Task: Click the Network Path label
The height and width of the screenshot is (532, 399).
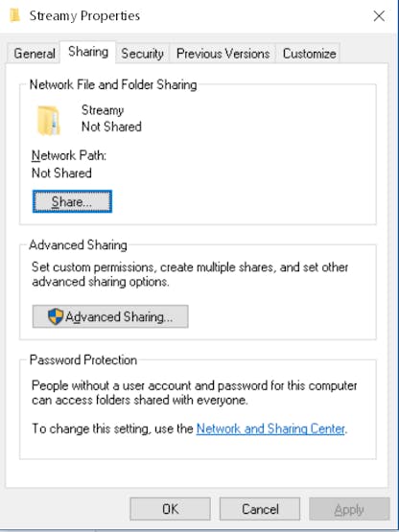Action: pyautogui.click(x=69, y=155)
